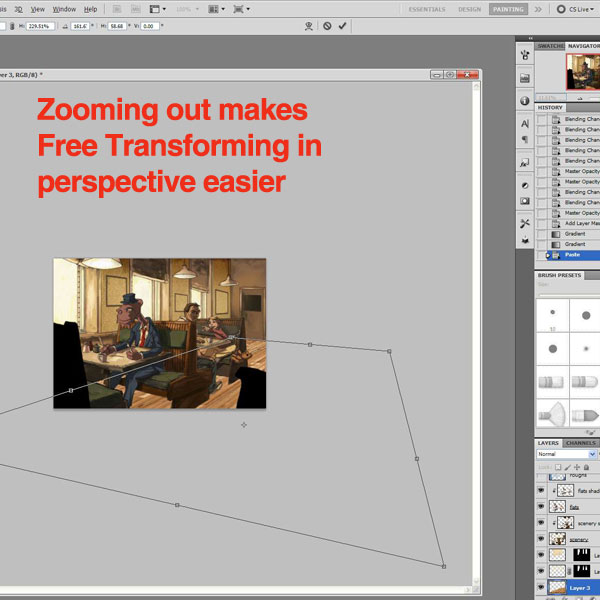Open the View Extras dropdown
The width and height of the screenshot is (600, 600).
pos(157,9)
